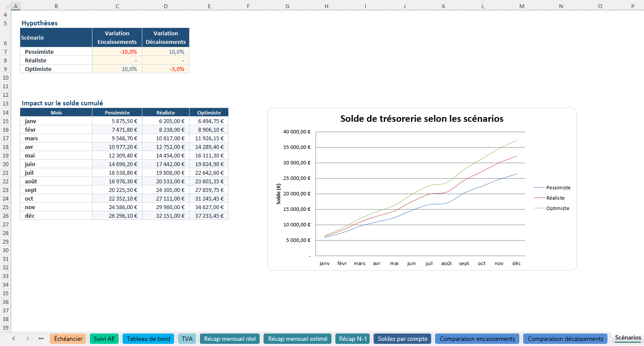644x346 pixels.
Task: Click 40 000,00 € axis label
Action: 296,132
